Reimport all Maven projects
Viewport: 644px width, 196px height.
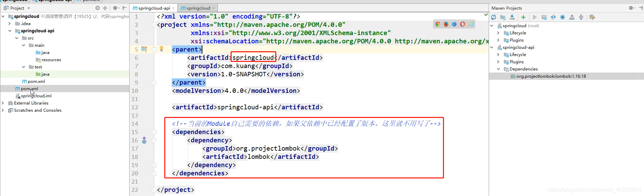click(493, 17)
